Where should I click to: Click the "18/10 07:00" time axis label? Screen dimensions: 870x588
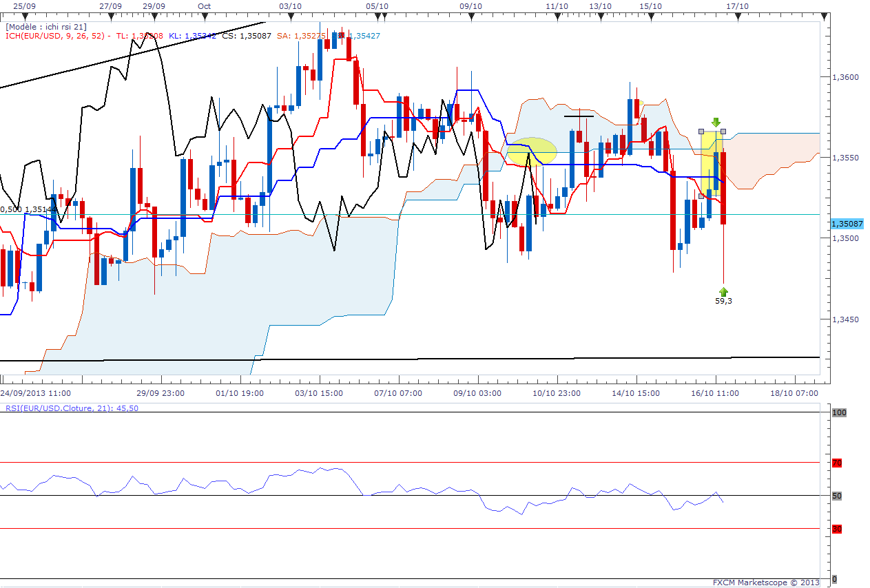[x=794, y=393]
